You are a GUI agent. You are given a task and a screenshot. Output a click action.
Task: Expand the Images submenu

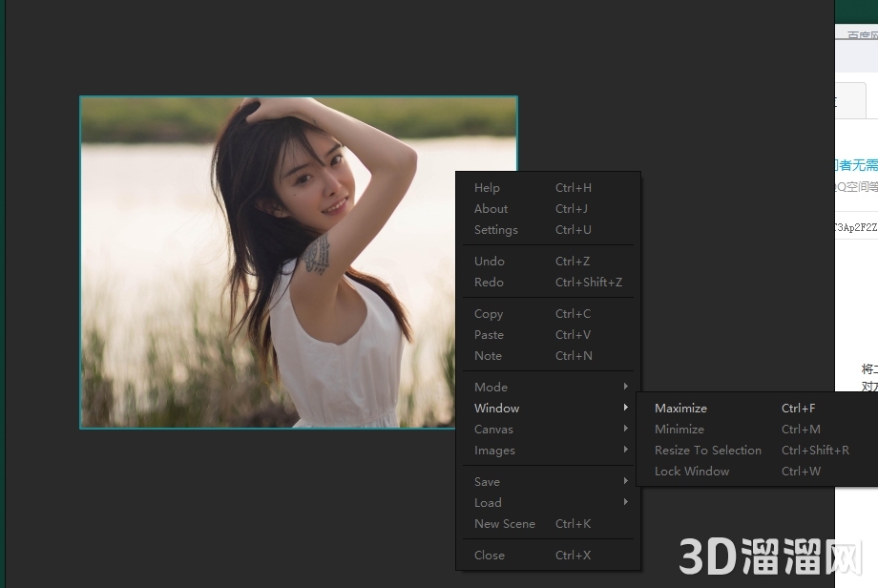tap(494, 450)
